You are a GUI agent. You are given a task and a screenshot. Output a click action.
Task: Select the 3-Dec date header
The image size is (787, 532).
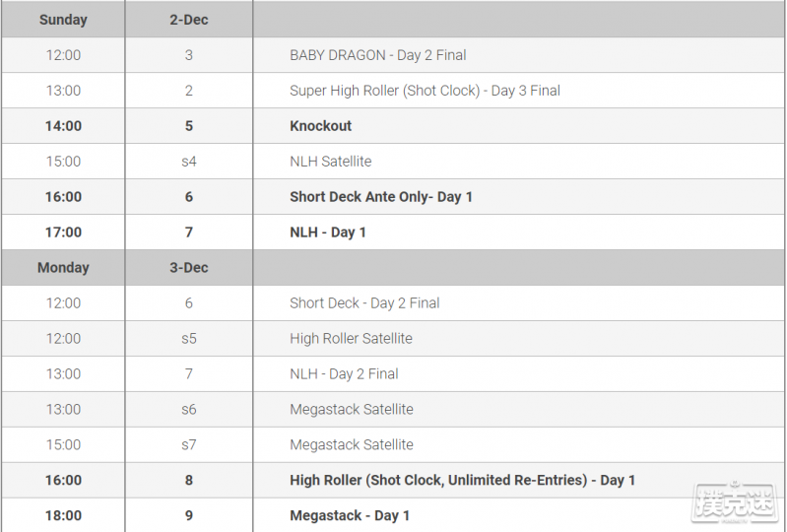click(x=189, y=268)
